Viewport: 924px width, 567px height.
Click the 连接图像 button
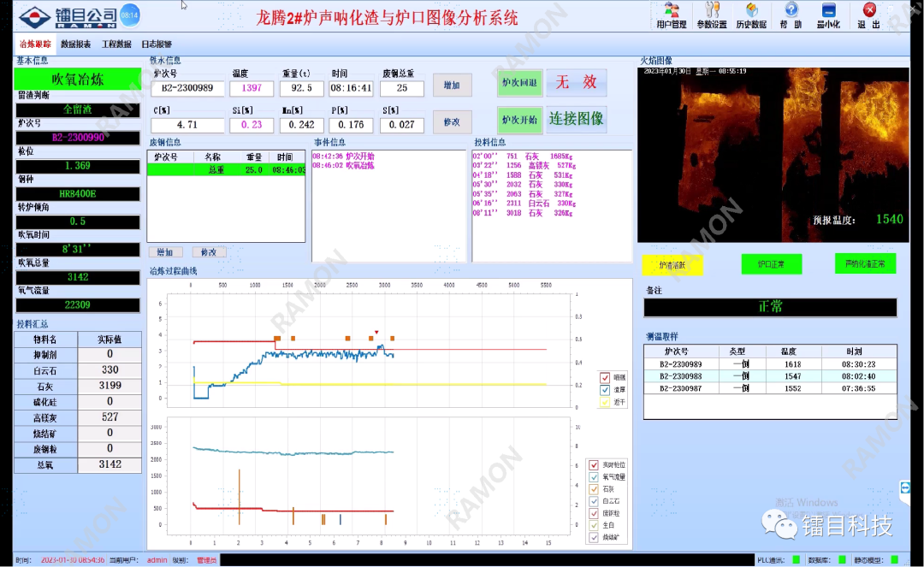[577, 119]
